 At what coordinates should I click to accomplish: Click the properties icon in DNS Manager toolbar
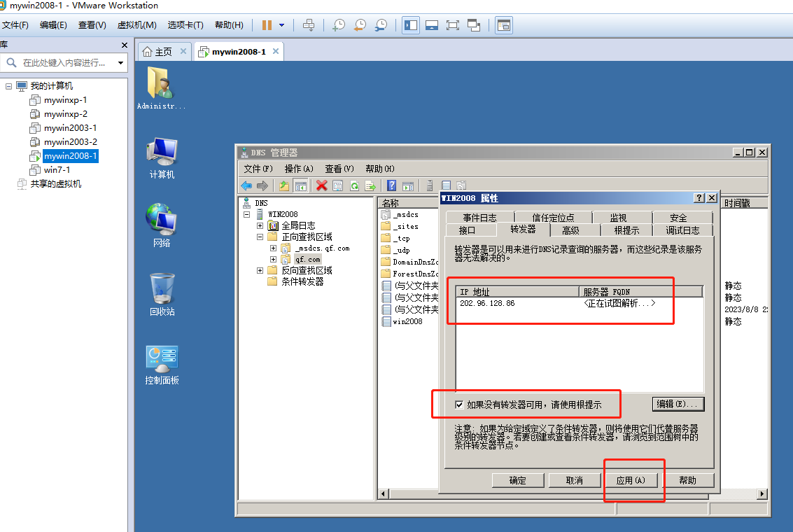(x=338, y=185)
